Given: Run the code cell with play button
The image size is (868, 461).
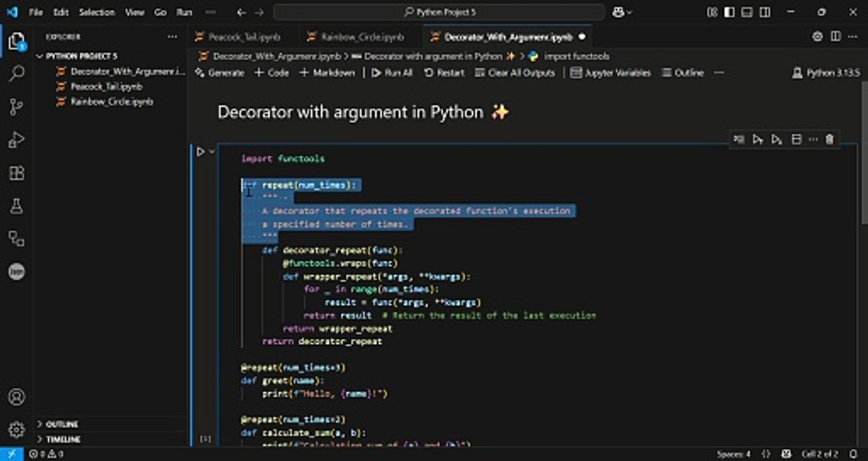Looking at the screenshot, I should [x=200, y=152].
